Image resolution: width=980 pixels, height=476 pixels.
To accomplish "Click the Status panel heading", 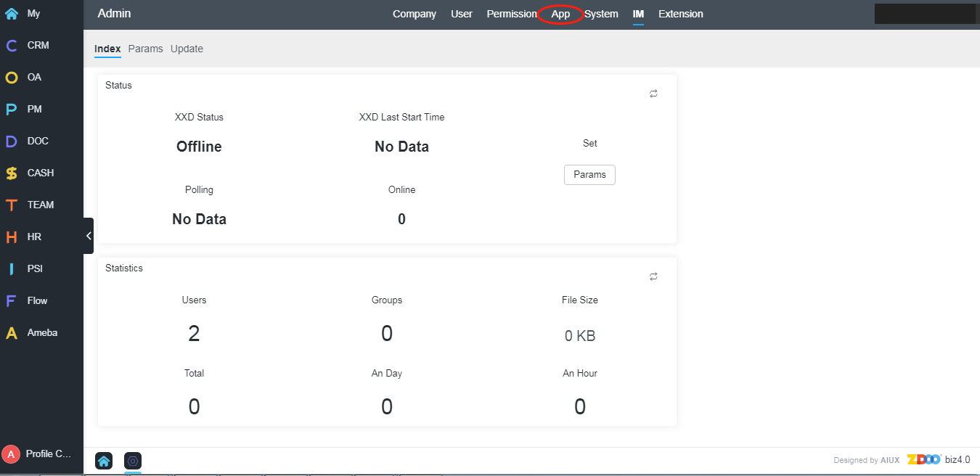I will pyautogui.click(x=118, y=85).
